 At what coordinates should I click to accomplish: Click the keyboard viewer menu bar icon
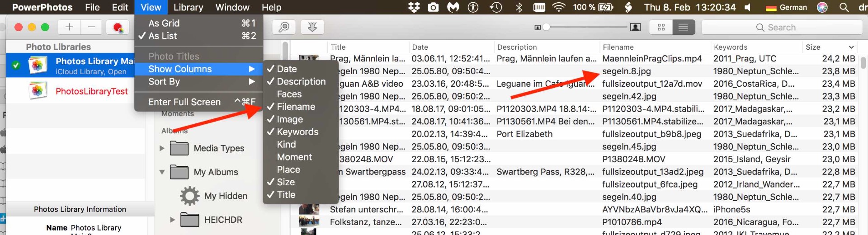point(539,7)
